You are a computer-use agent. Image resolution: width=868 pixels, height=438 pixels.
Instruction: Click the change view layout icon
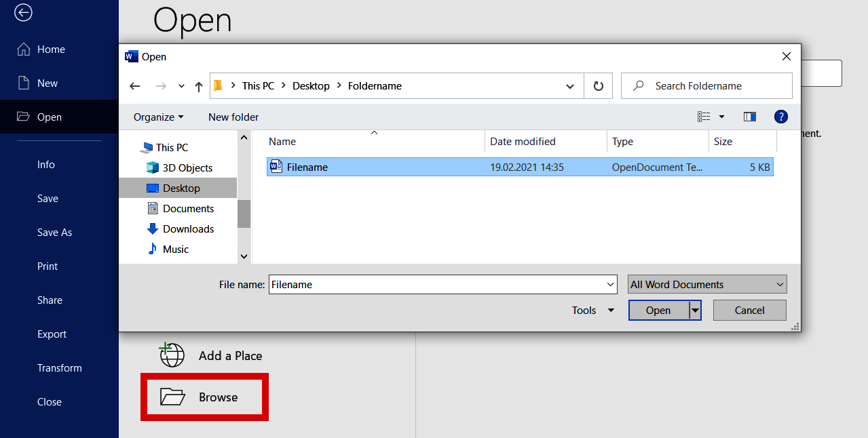704,116
